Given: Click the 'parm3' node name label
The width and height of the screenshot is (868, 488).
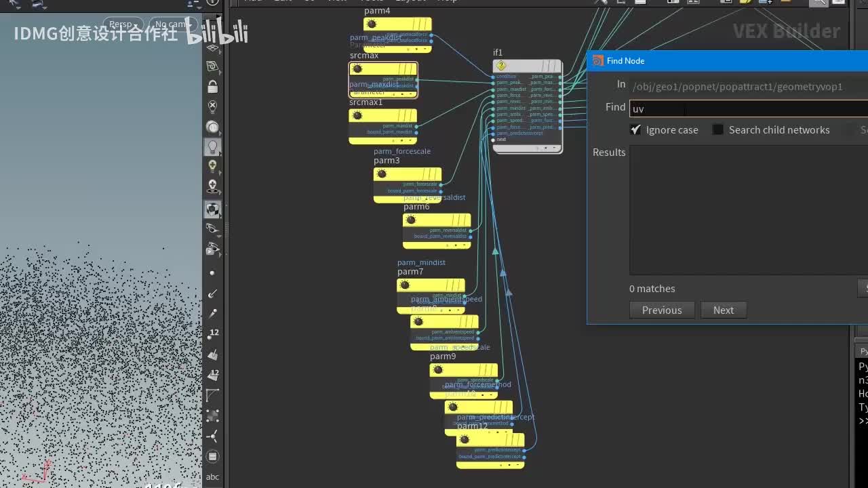Looking at the screenshot, I should point(387,161).
